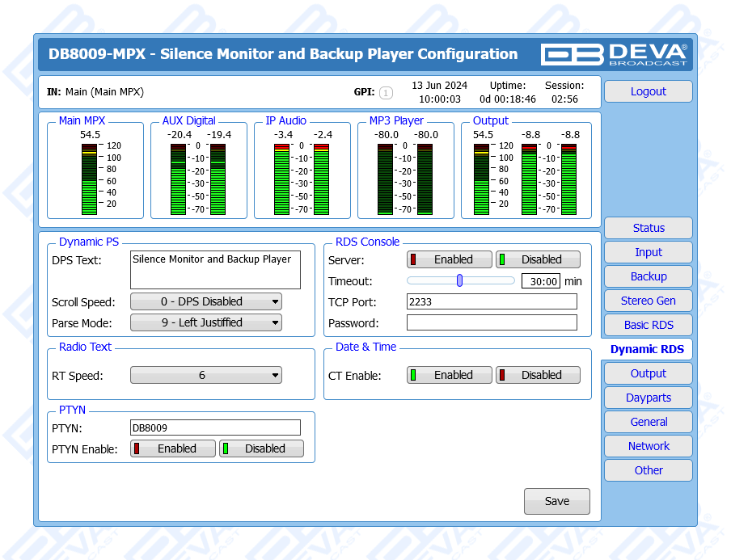Click the AUX Digital level meter
731x560 pixels.
coord(198,179)
